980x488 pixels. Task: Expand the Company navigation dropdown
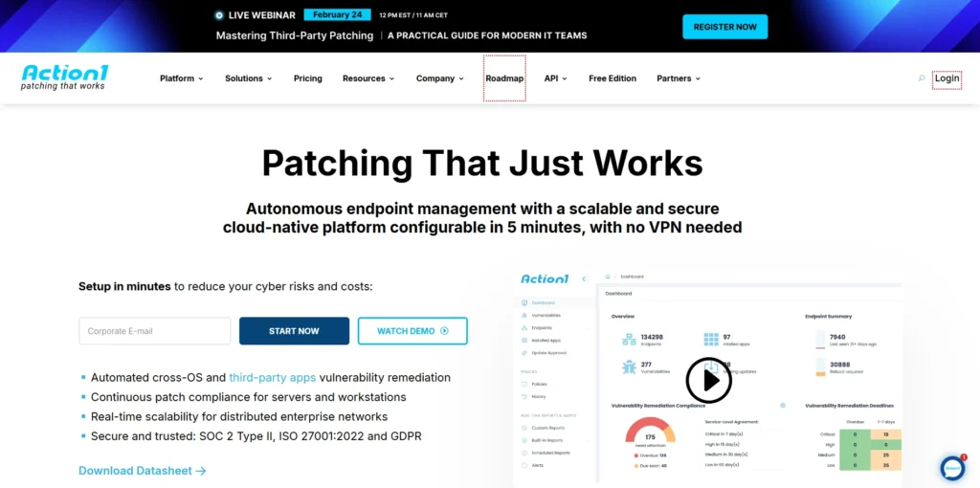440,78
